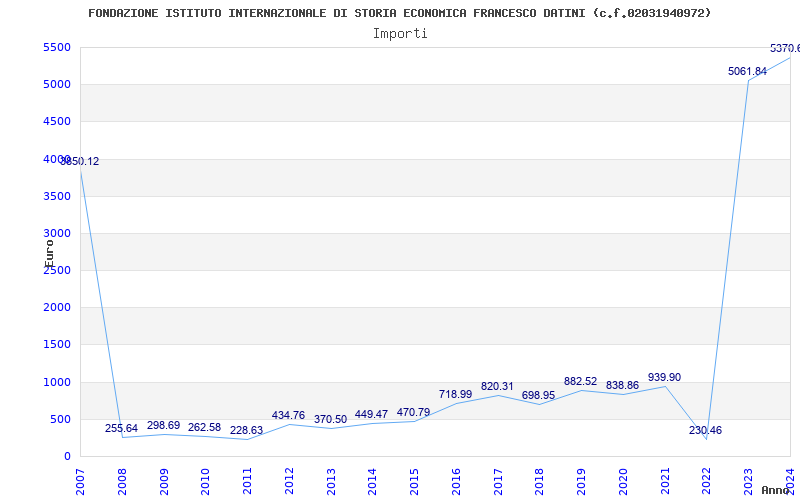This screenshot has width=800, height=500.
Task: Select the 262.58 data label
Action: click(205, 428)
